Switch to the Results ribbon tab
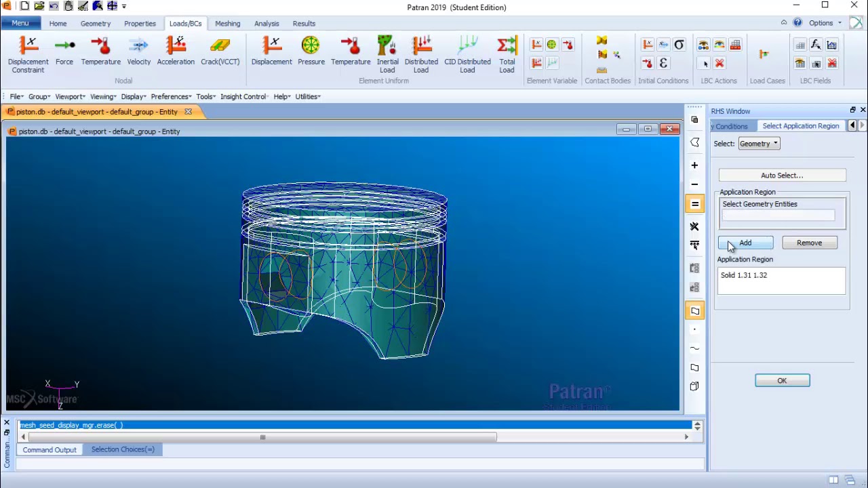The image size is (868, 488). [304, 24]
